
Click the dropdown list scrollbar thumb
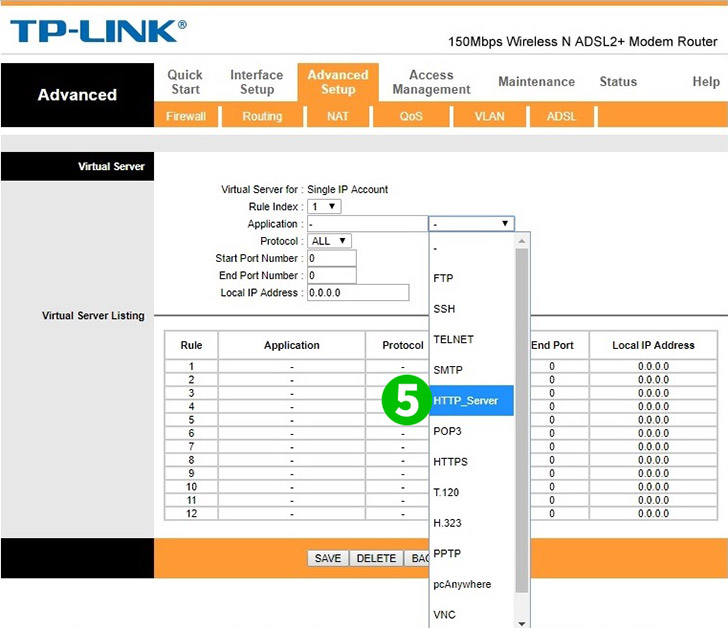522,421
